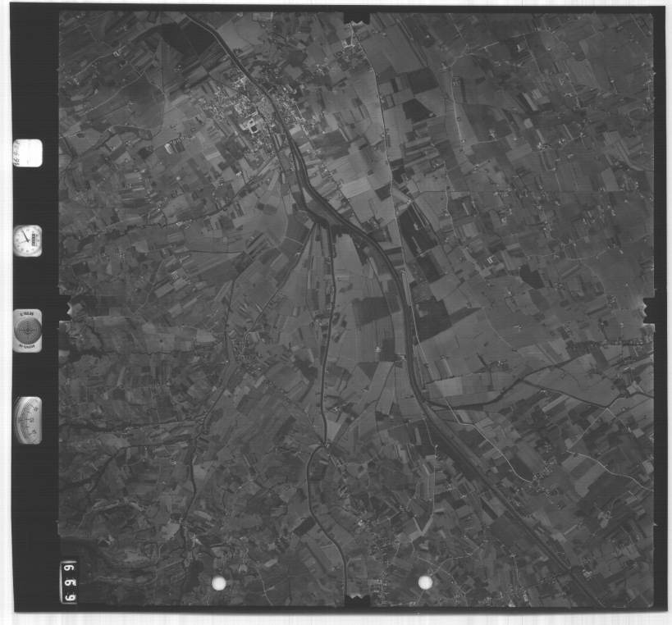Click the clock dial in the left margin
The width and height of the screenshot is (672, 625).
[x=27, y=240]
